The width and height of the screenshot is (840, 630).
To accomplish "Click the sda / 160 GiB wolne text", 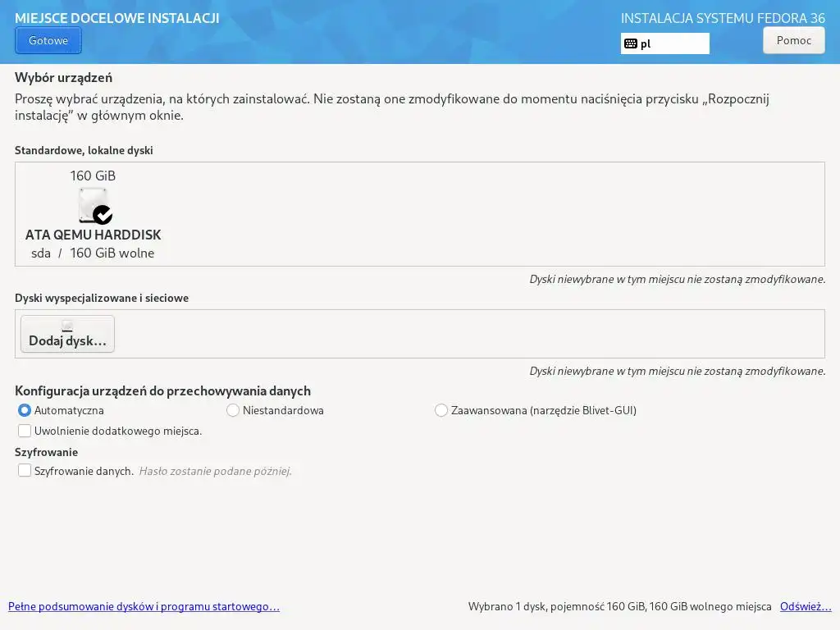I will 93,253.
